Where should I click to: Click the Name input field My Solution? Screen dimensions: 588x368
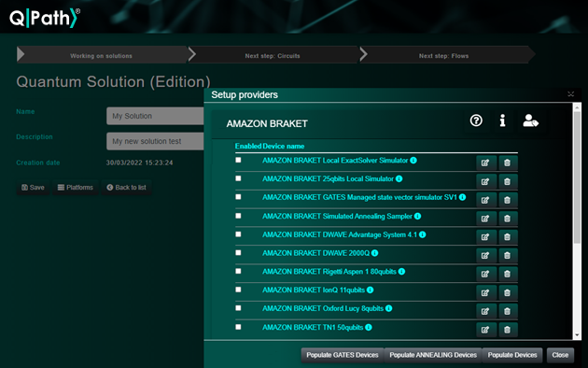coord(155,116)
